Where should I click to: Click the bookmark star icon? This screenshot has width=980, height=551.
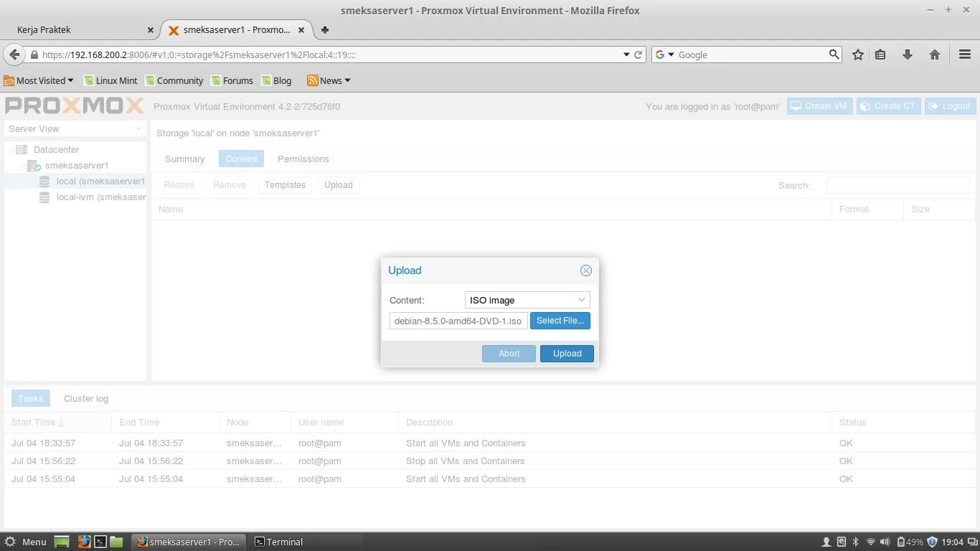857,55
